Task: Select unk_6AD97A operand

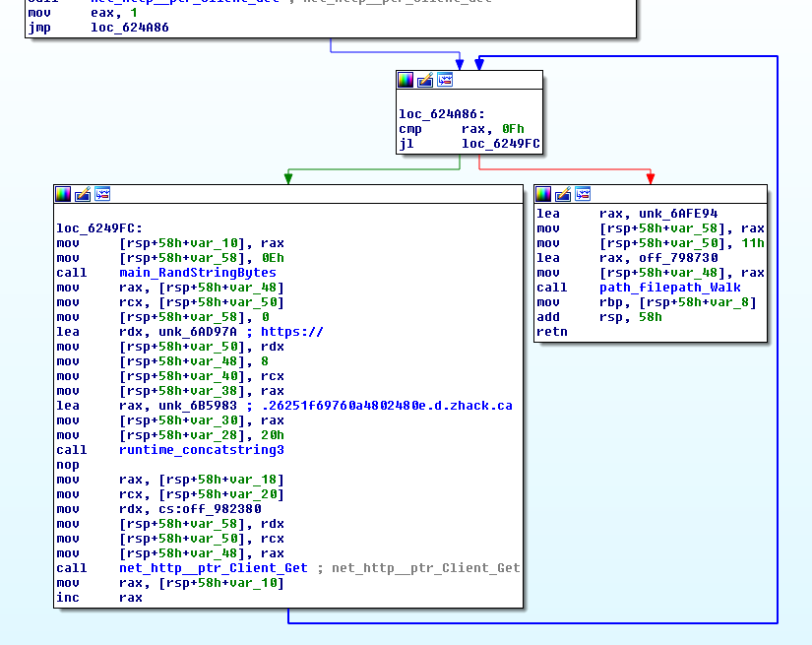Action: (197, 332)
